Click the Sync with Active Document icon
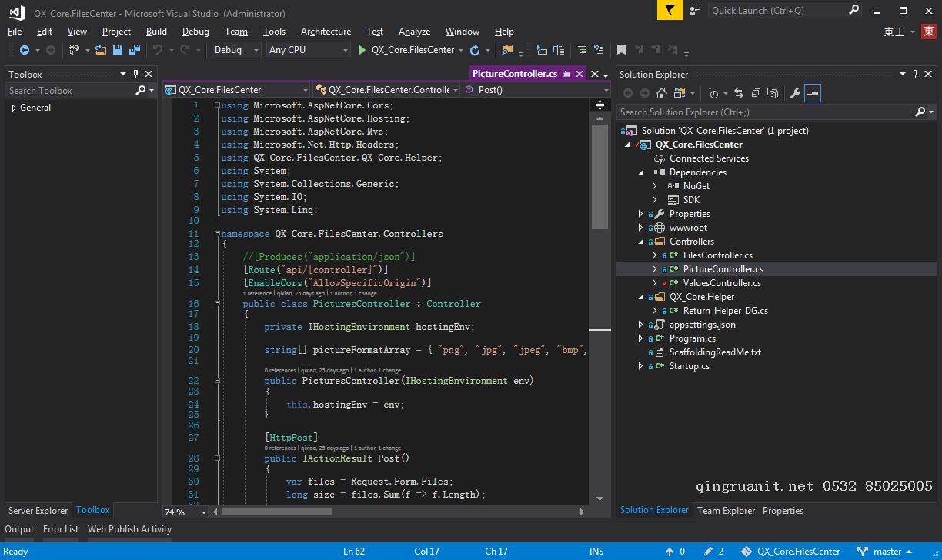The image size is (942, 560). point(739,93)
